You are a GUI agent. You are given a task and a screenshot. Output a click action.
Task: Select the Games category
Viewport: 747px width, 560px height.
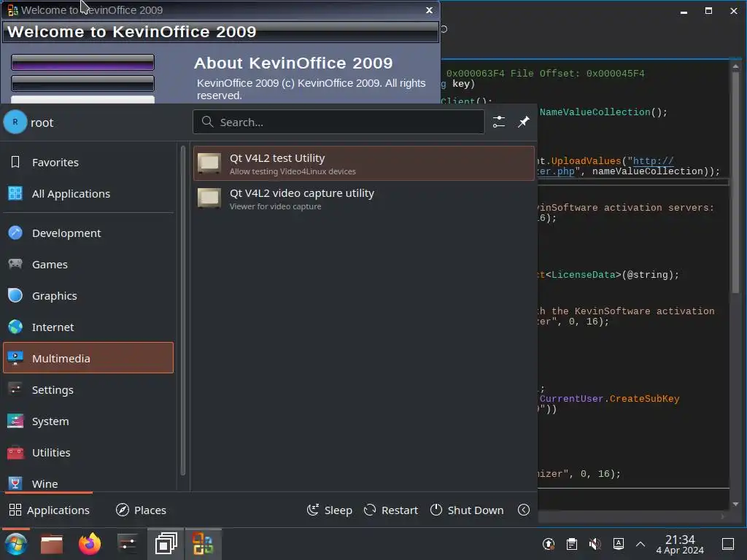88,264
